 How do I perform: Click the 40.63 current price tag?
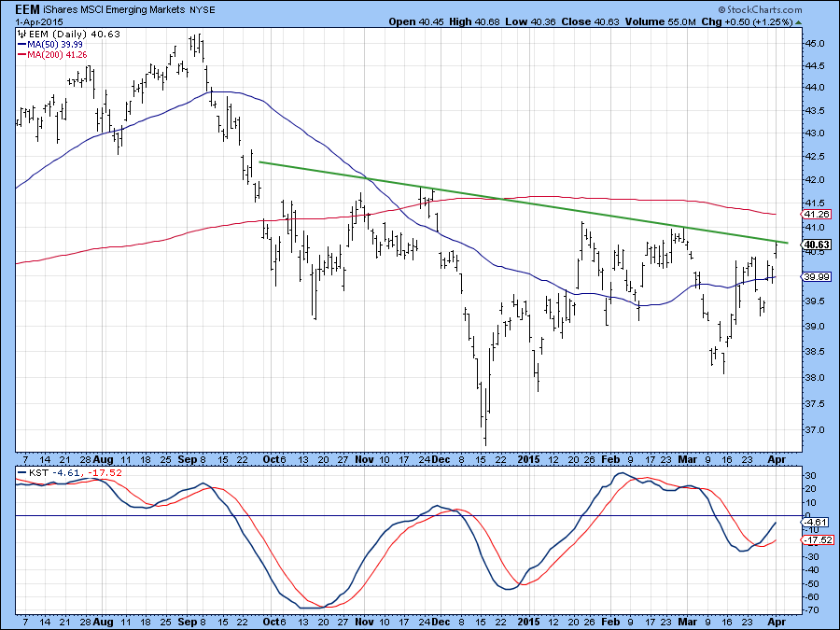[817, 245]
